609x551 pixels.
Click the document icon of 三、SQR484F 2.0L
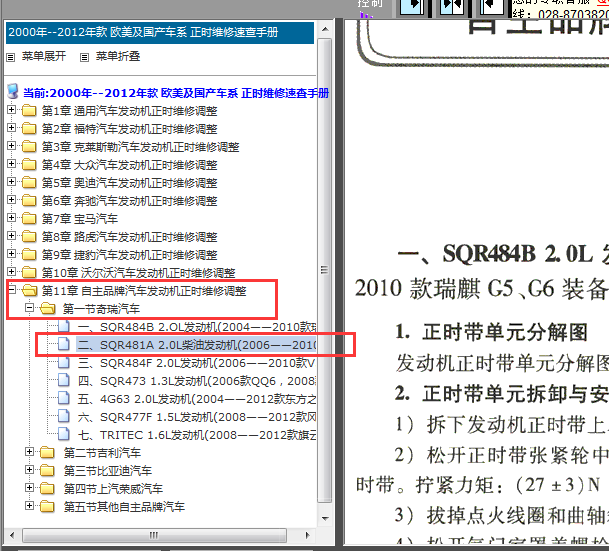pyautogui.click(x=64, y=362)
